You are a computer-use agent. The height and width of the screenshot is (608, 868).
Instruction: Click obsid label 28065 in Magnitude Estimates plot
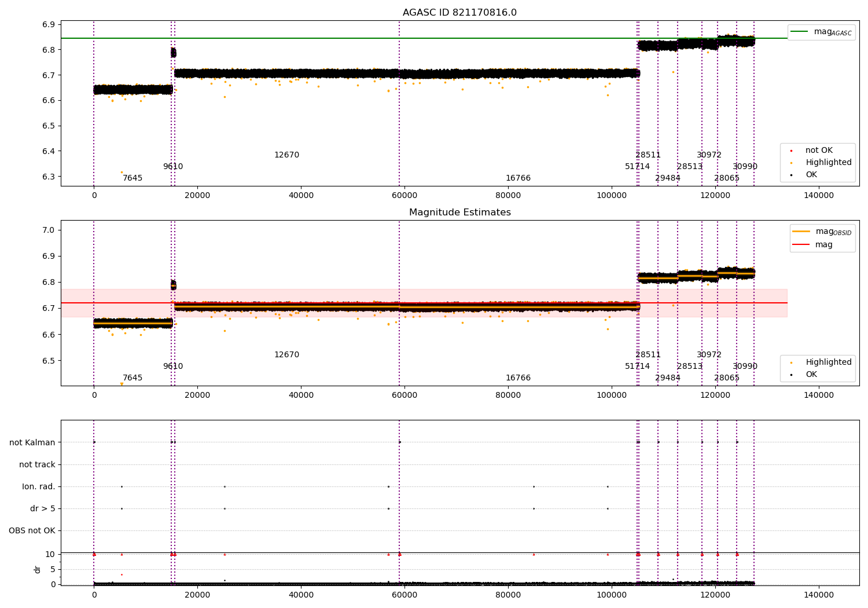(x=727, y=378)
